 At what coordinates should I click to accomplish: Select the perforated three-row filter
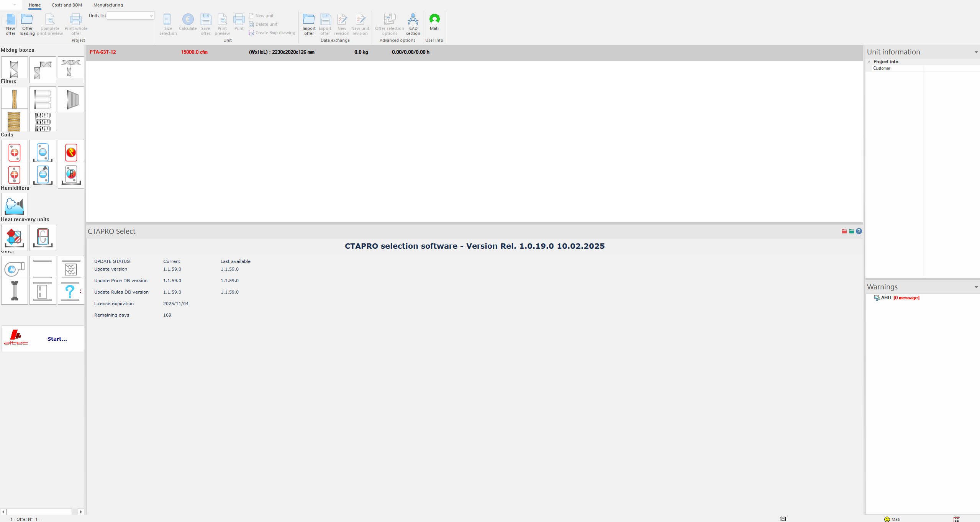coord(43,121)
